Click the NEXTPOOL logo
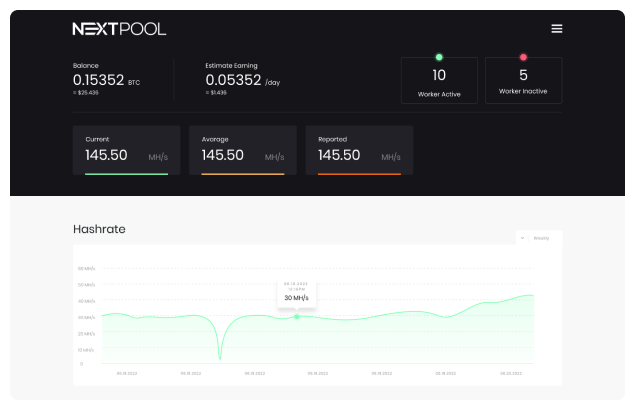635x410 pixels. tap(119, 29)
